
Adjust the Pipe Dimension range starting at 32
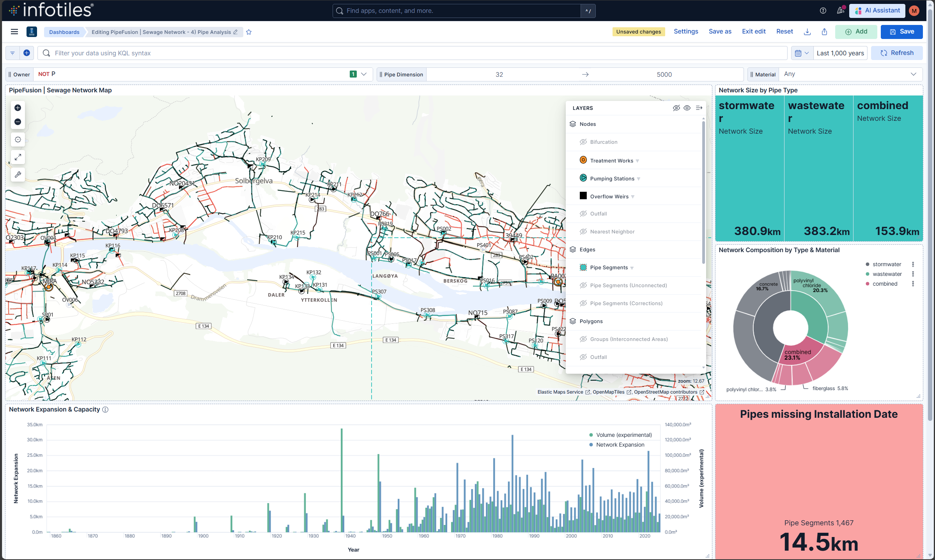click(x=499, y=74)
